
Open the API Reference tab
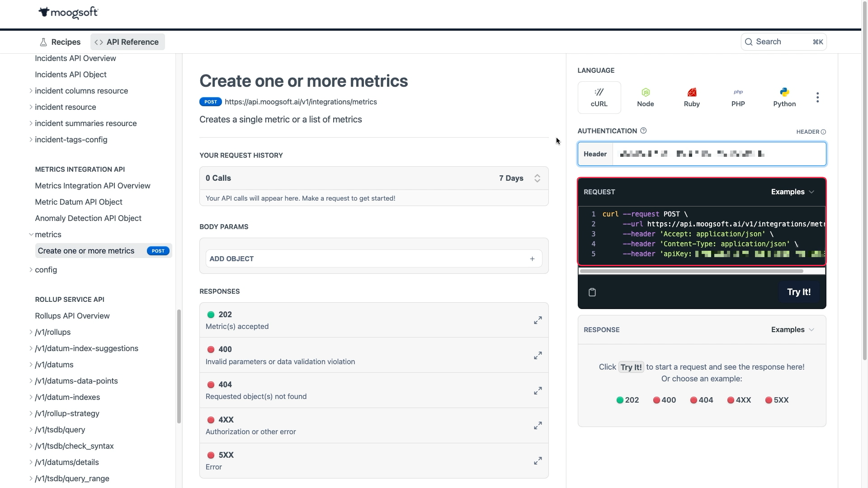127,42
